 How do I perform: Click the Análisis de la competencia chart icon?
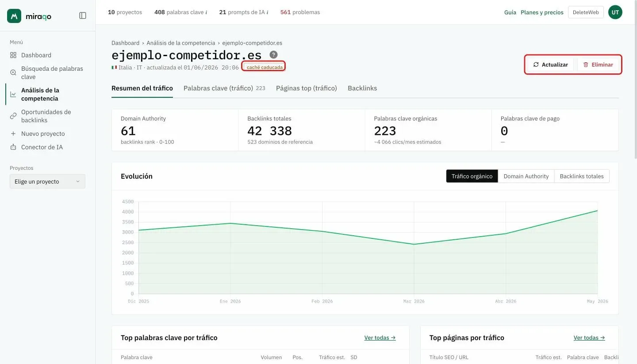point(13,94)
